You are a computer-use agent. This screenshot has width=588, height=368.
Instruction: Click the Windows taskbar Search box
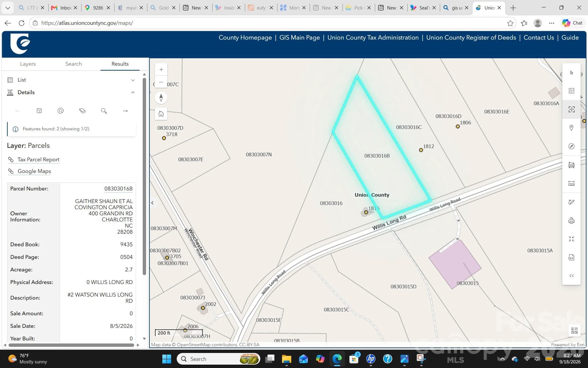tap(219, 359)
